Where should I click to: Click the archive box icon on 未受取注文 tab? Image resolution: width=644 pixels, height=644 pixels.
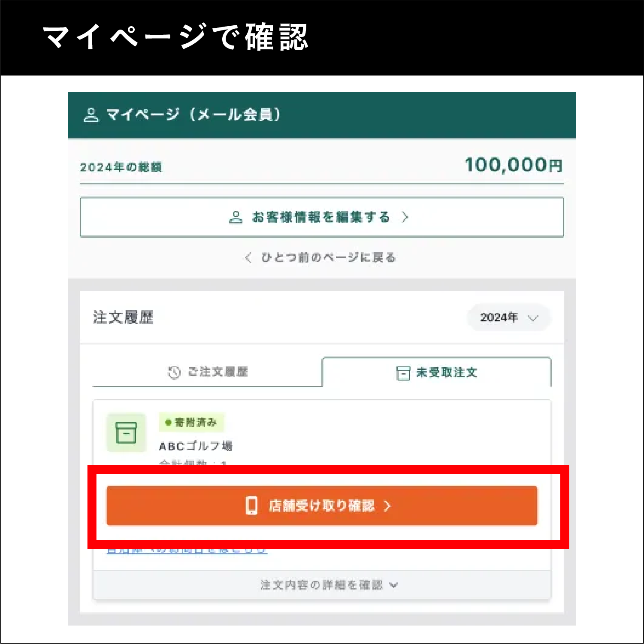tap(403, 373)
